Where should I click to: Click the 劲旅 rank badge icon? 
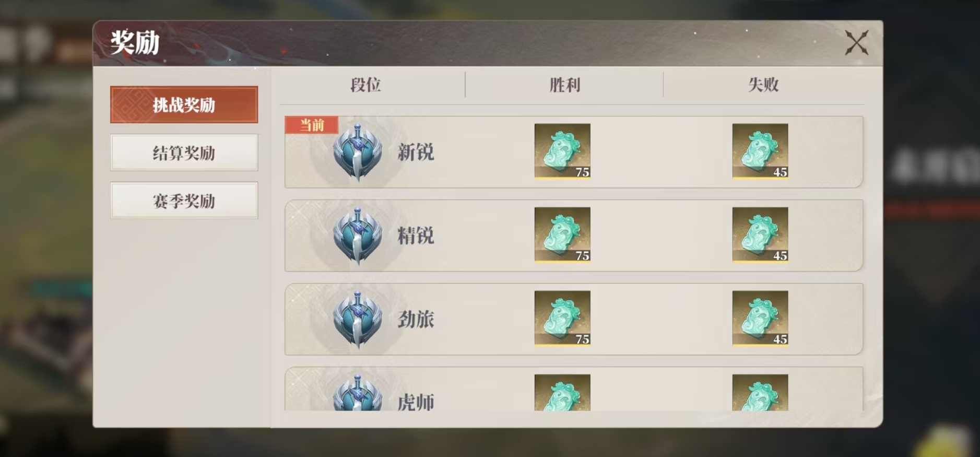(x=358, y=320)
